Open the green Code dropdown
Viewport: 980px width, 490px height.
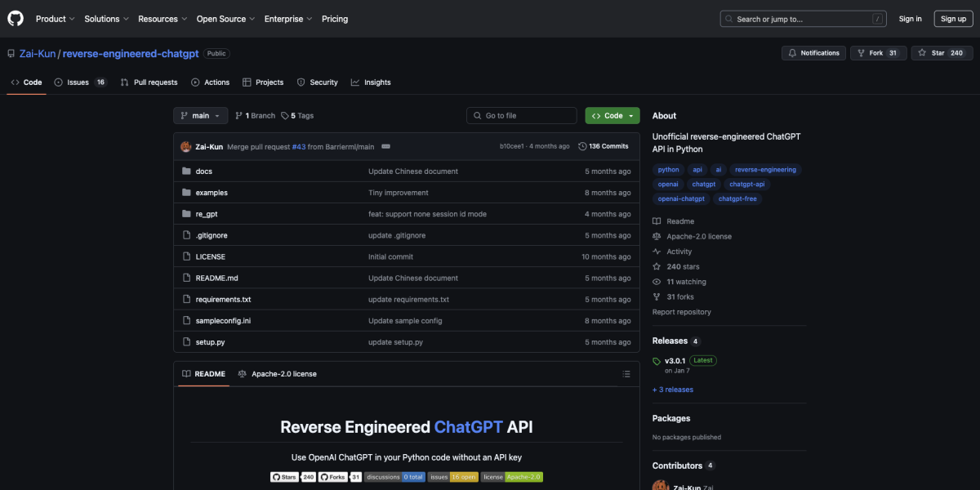click(x=612, y=116)
